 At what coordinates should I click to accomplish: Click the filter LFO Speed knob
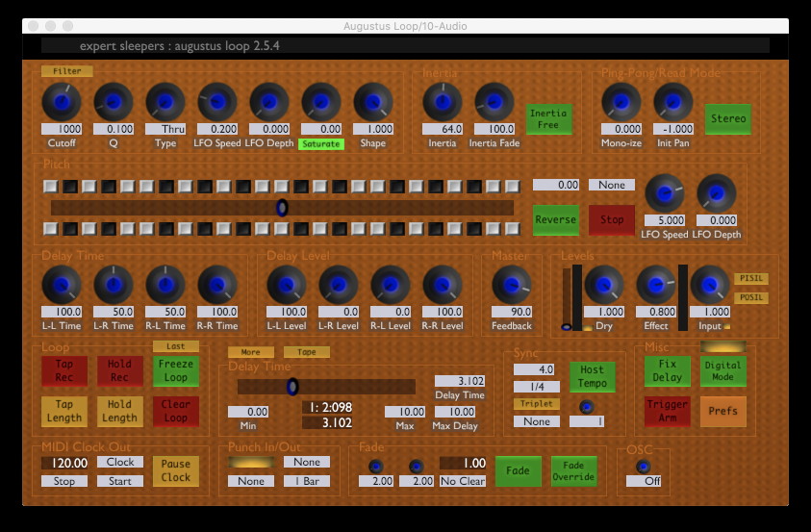point(217,102)
